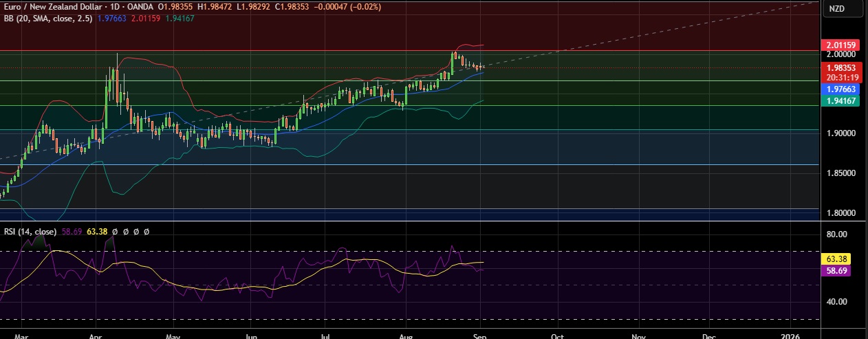Screen dimensions: 868x339
Task: Click the red BB value 2.01159 in legend
Action: point(147,18)
